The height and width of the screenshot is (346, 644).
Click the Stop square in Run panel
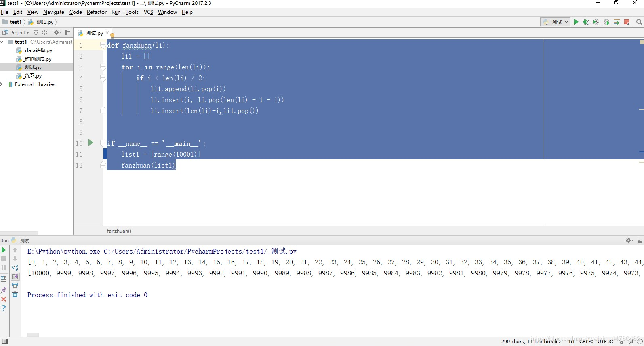pyautogui.click(x=4, y=259)
